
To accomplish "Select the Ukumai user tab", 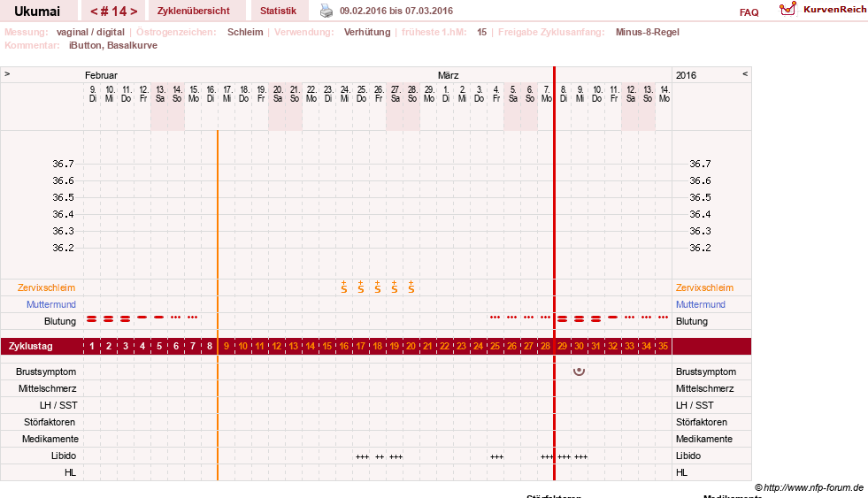I will pos(37,11).
